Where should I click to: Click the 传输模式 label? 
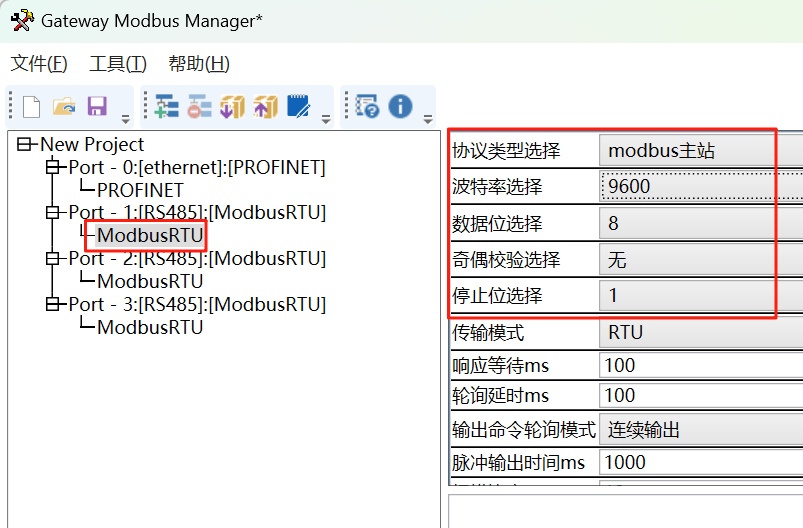[x=488, y=333]
